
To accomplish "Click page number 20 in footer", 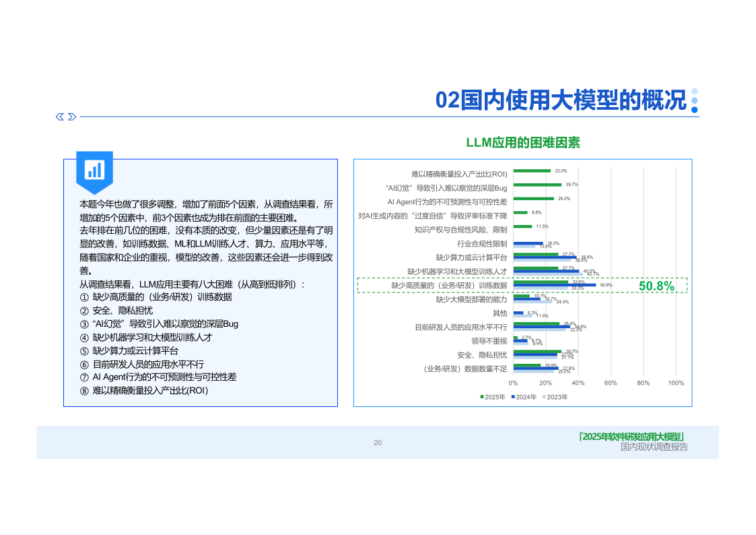I will coord(378,443).
